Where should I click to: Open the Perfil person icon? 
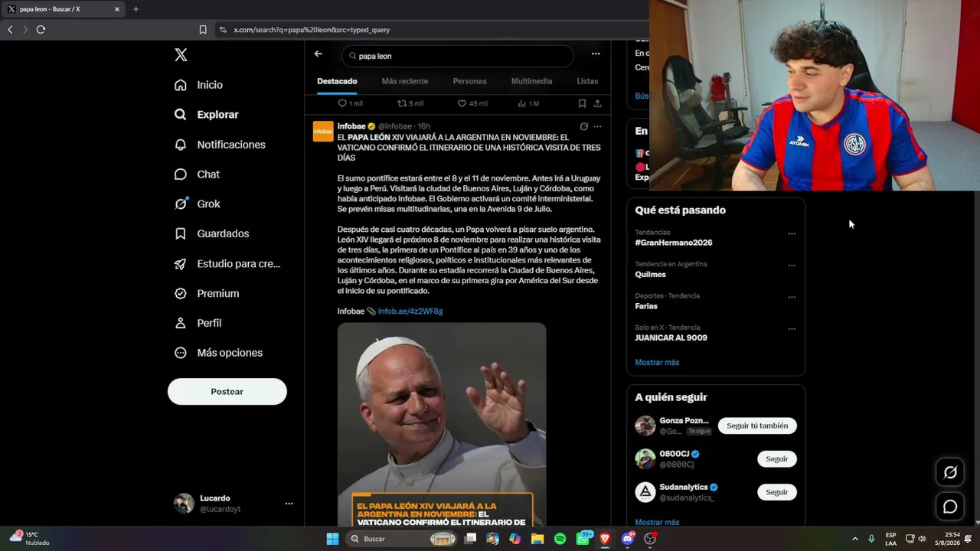point(181,323)
